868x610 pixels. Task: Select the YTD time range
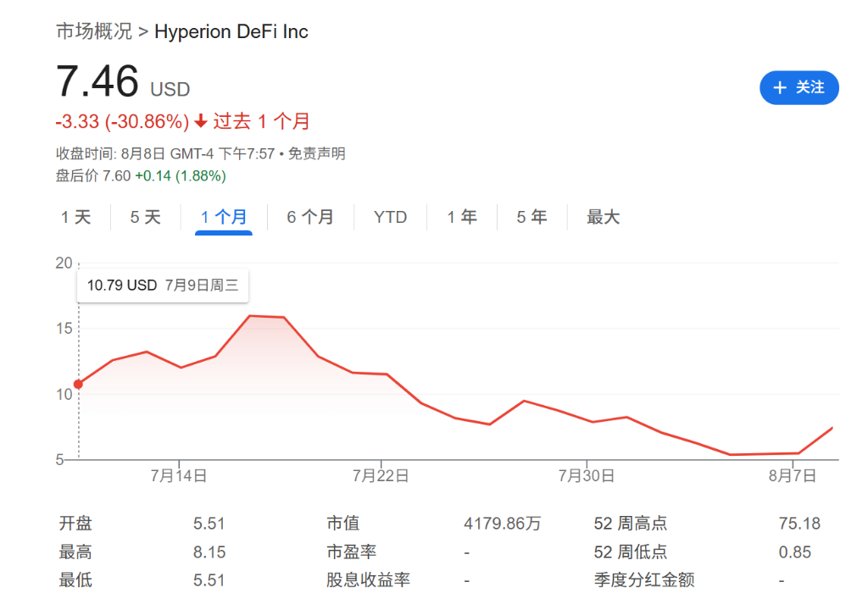(390, 217)
